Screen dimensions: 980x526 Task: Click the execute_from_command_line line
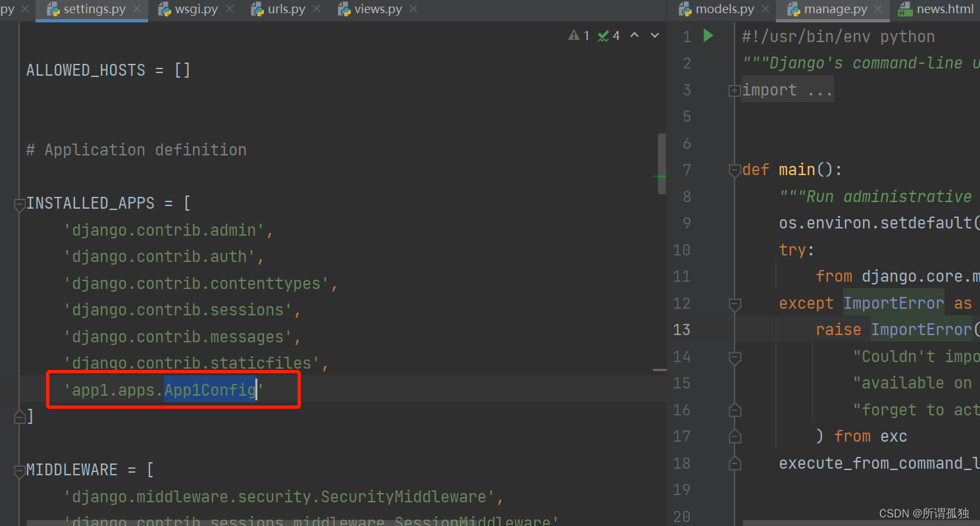click(x=879, y=463)
